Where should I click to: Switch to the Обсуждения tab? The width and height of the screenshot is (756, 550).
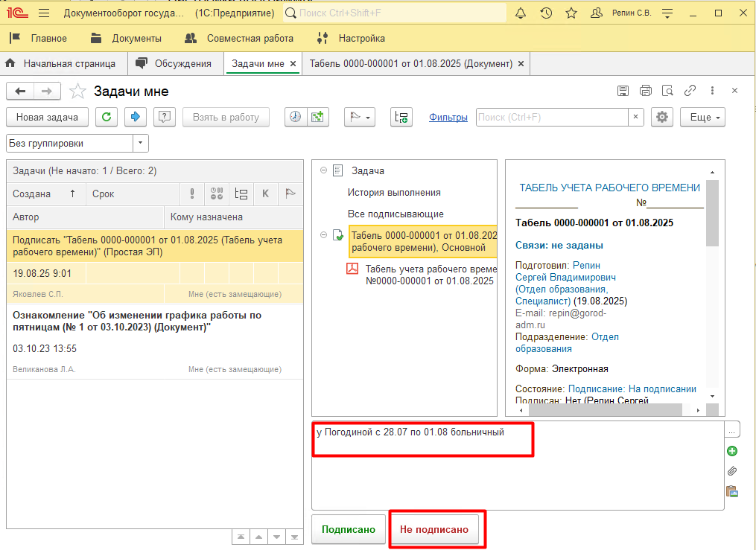pyautogui.click(x=175, y=64)
